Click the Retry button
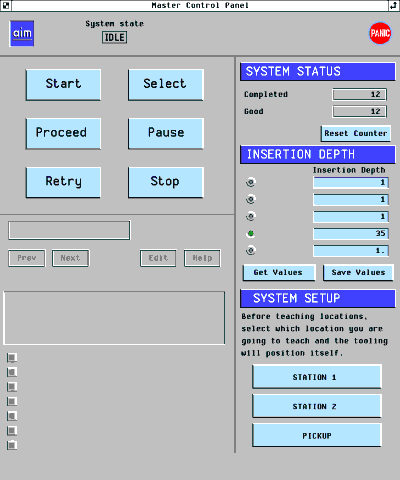Image resolution: width=400 pixels, height=480 pixels. click(63, 182)
